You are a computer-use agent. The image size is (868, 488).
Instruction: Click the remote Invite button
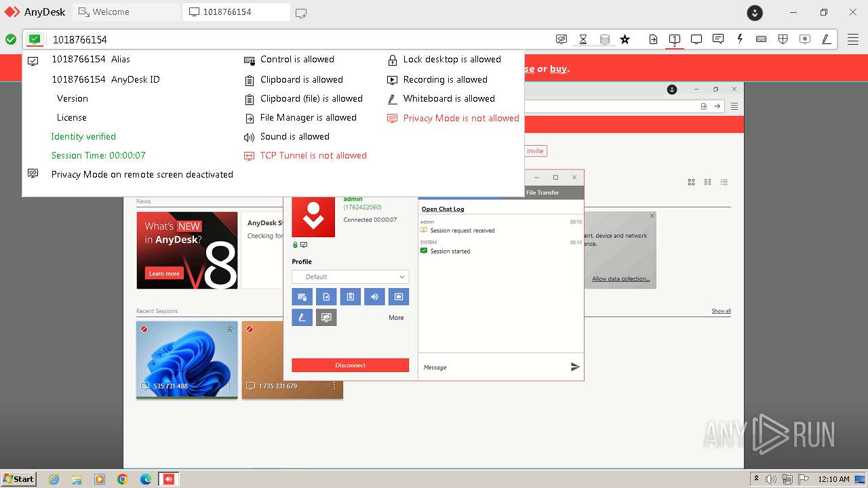[x=535, y=151]
